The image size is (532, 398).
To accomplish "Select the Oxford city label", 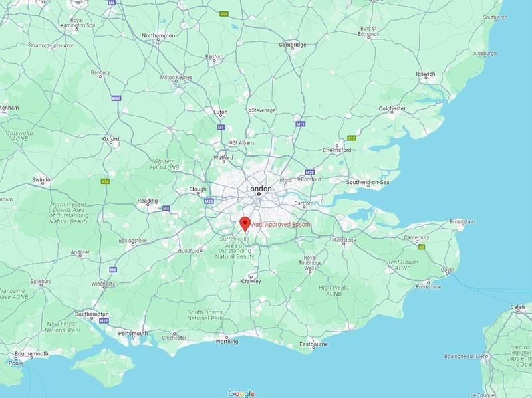I will click(111, 139).
